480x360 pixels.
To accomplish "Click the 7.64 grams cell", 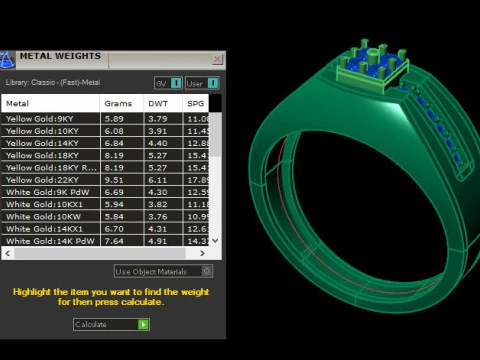I will point(122,241).
